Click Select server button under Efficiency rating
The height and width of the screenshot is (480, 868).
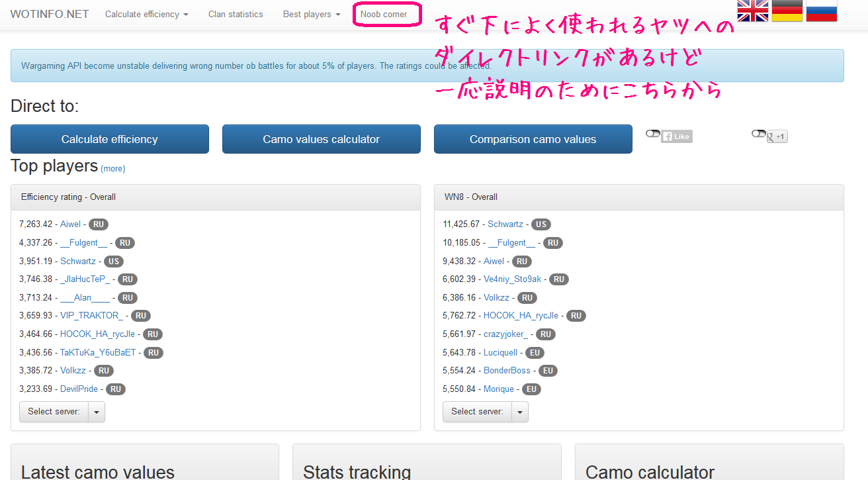coord(54,412)
